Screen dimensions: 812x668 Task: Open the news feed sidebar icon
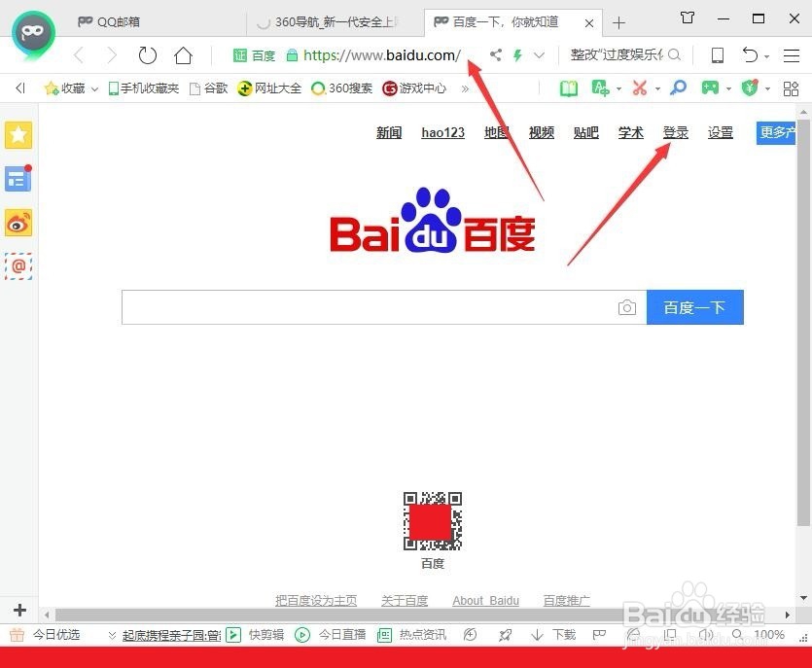(18, 179)
